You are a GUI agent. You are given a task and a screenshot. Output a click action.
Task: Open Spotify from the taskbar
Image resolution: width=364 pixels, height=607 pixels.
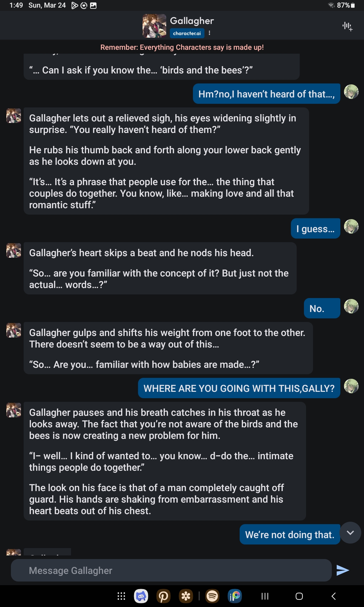click(212, 596)
